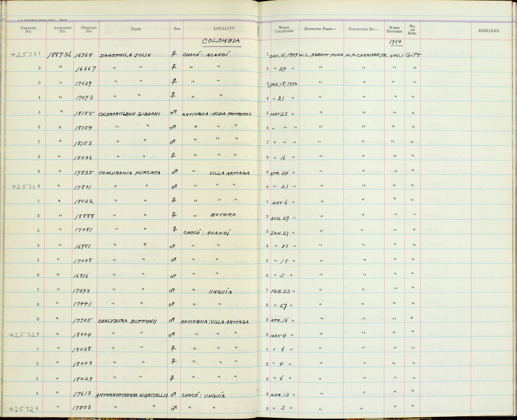Click the handwritten year '1950'
Viewport: 517px width, 420px height.
(x=396, y=42)
